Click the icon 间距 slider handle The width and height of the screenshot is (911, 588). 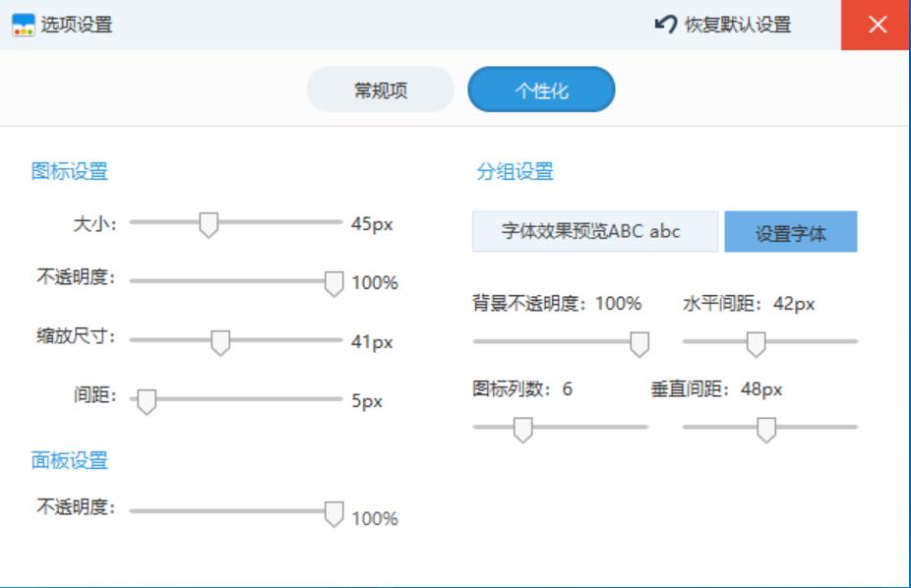coord(147,401)
